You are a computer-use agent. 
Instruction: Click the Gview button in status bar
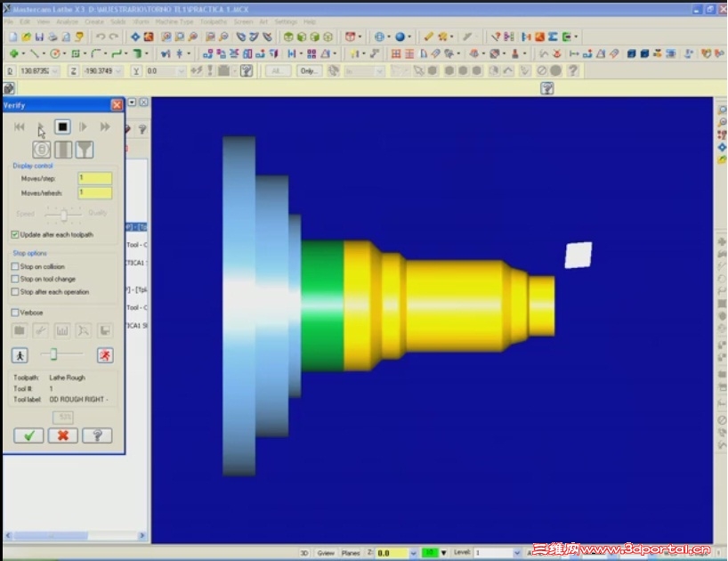tap(326, 553)
